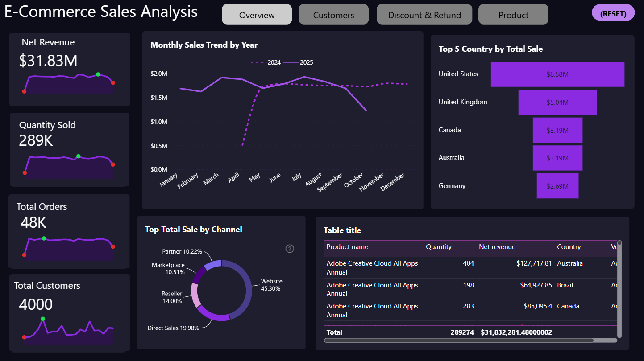The width and height of the screenshot is (644, 361).
Task: Click the "Top 5 Country by Total Sale" title
Action: 490,49
